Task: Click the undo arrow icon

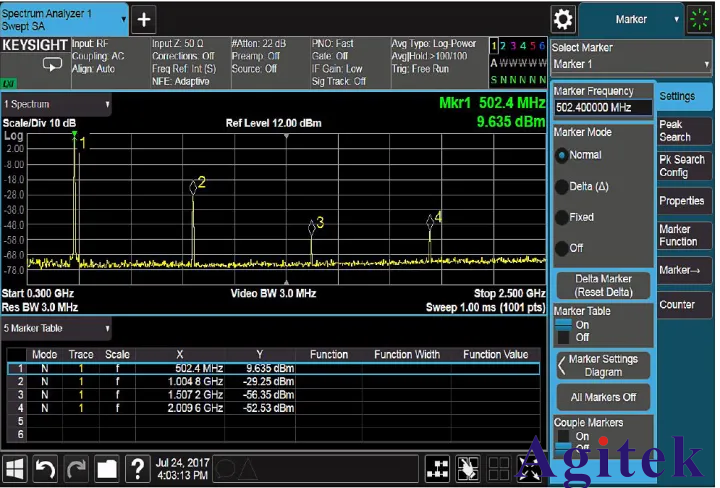Action: [x=46, y=468]
